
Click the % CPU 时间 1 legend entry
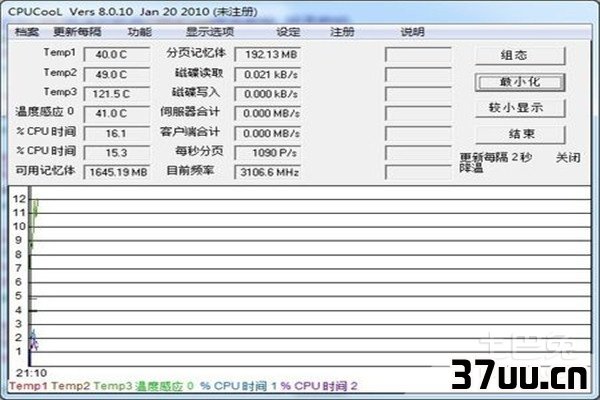[x=238, y=386]
